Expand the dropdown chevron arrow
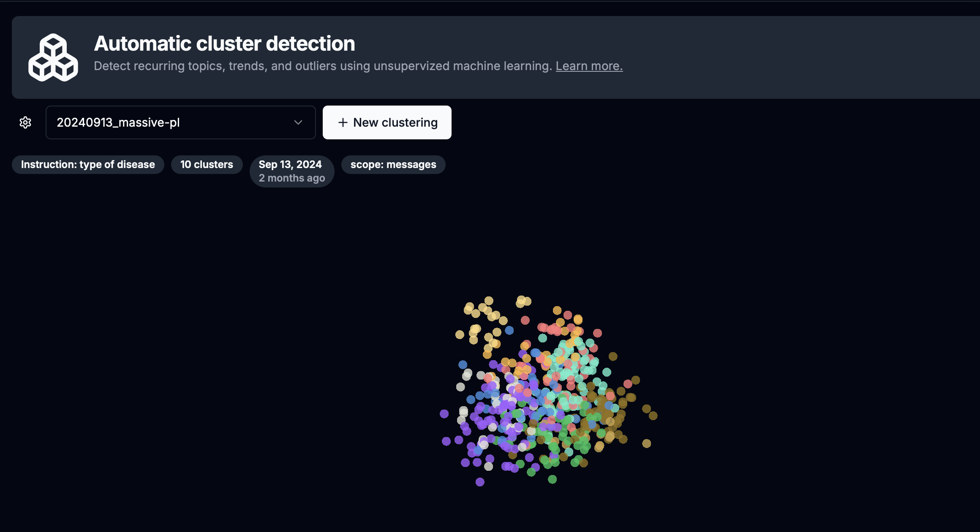980x532 pixels. 298,122
